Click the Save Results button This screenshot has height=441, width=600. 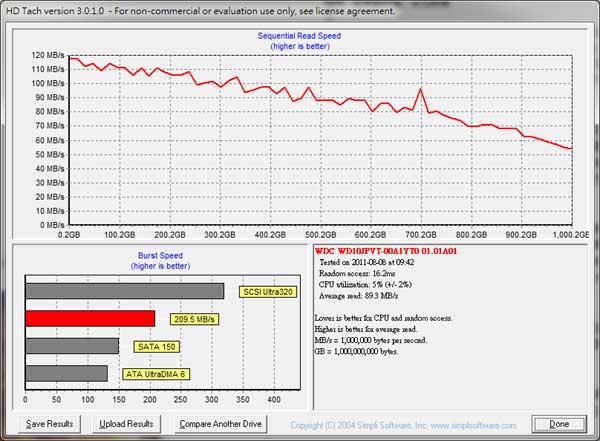[50, 424]
